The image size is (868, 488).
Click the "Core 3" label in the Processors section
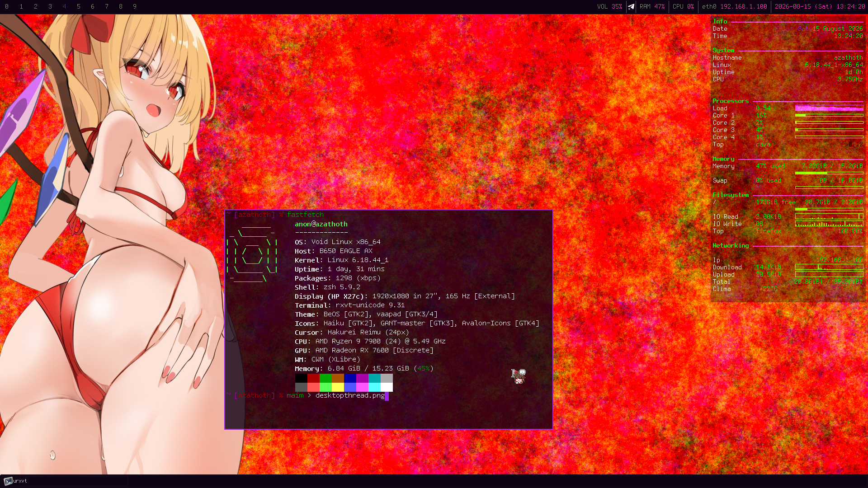pos(723,130)
